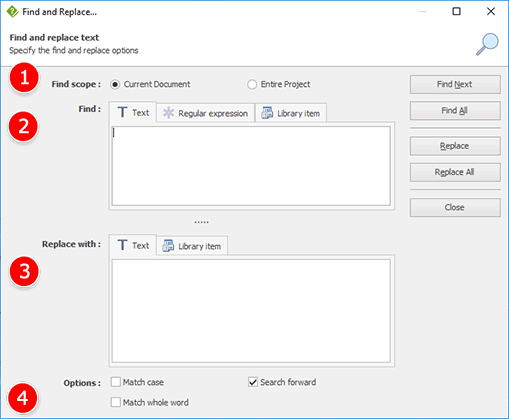Enable the Match case checkbox

[116, 382]
